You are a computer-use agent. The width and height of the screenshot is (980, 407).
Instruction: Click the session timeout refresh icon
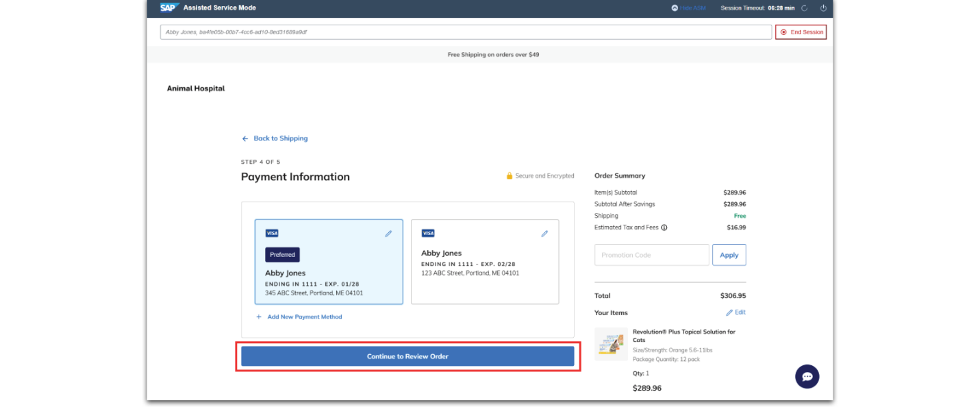point(805,8)
